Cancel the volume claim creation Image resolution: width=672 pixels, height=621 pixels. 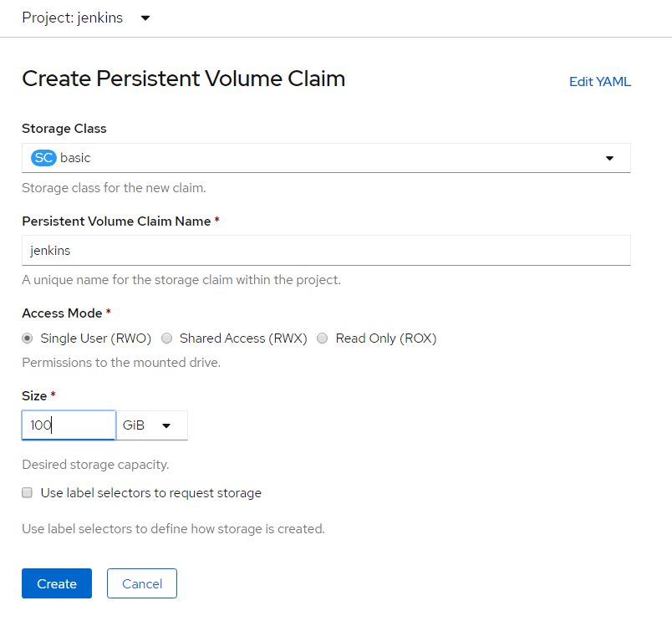pyautogui.click(x=142, y=583)
